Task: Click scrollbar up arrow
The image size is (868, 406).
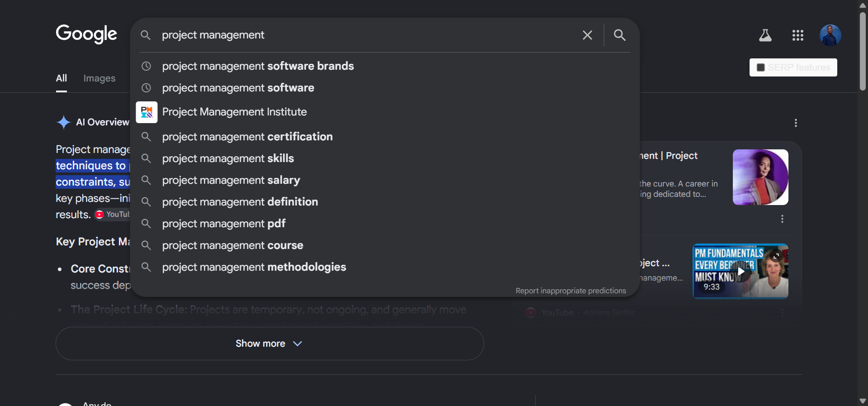Action: [863, 5]
